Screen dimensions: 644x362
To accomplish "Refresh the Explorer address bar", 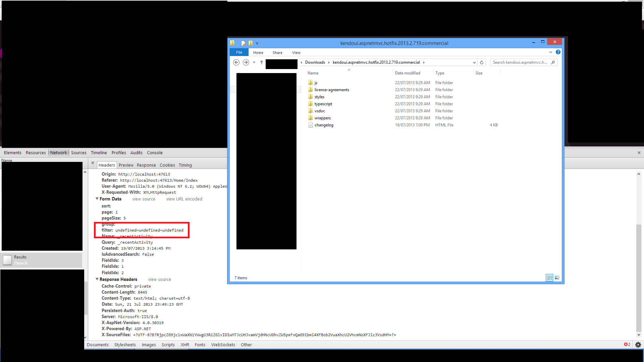I will 482,62.
